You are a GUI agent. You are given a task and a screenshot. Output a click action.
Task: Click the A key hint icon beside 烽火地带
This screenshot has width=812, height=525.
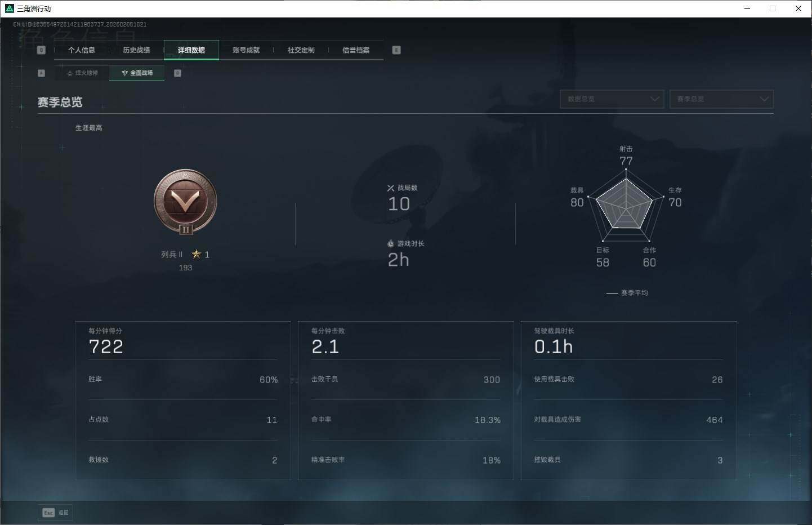pyautogui.click(x=41, y=73)
